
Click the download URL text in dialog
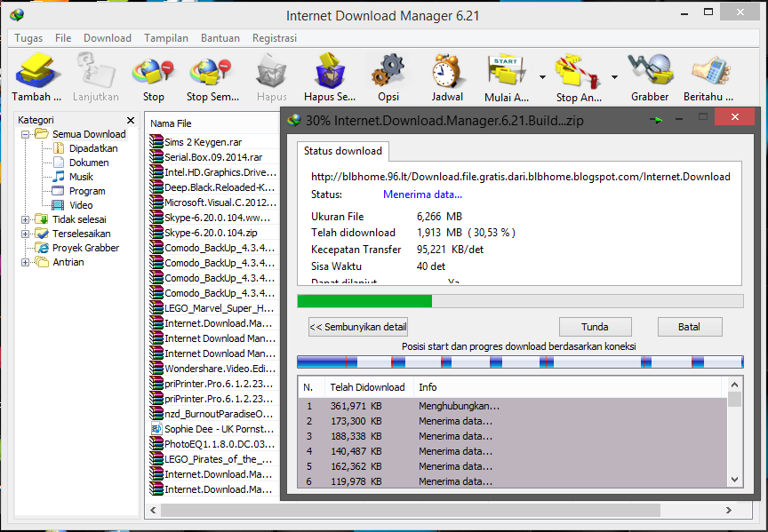(x=520, y=177)
